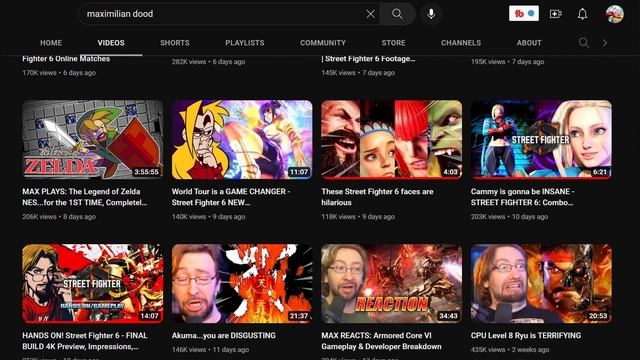Click the 4:03 duration badge
Image resolution: width=640 pixels, height=360 pixels.
pyautogui.click(x=450, y=172)
